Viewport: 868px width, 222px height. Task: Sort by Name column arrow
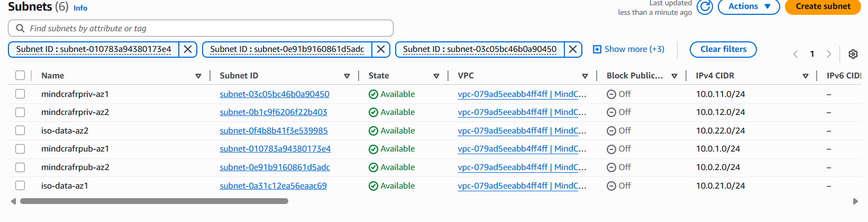198,76
